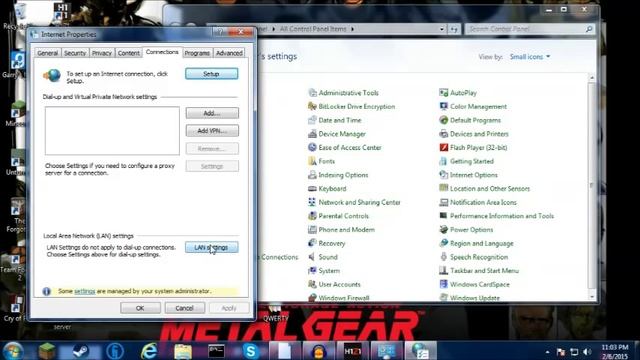Click Performance Information and Tools link
Image resolution: width=640 pixels, height=360 pixels.
(502, 216)
